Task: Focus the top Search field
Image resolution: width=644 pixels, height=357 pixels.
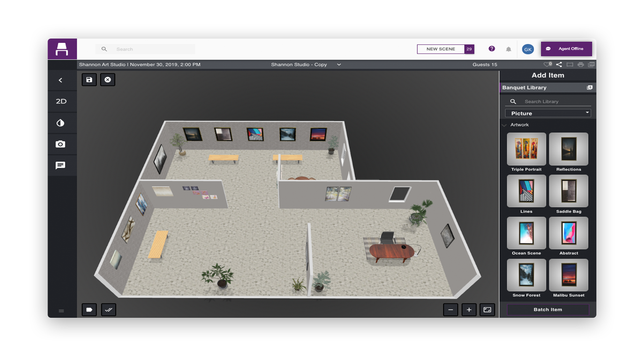Action: 145,49
